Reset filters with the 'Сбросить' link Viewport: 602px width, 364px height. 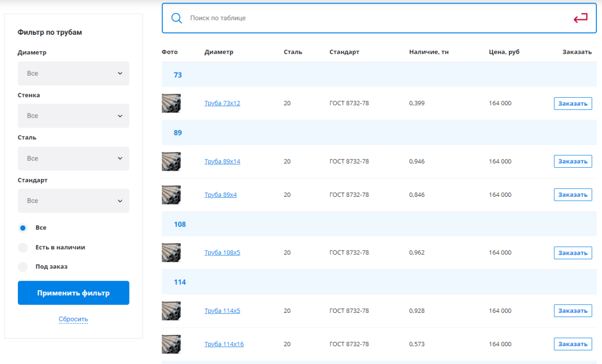[73, 320]
